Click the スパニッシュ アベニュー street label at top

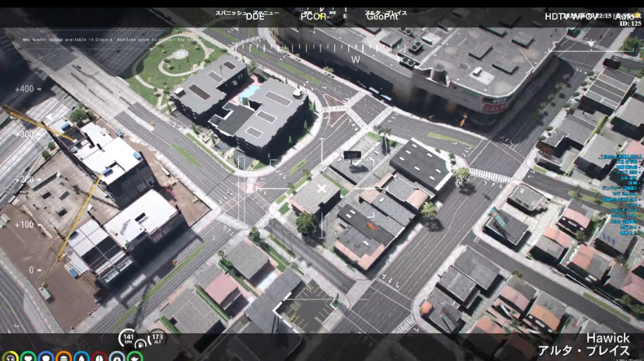(x=247, y=13)
